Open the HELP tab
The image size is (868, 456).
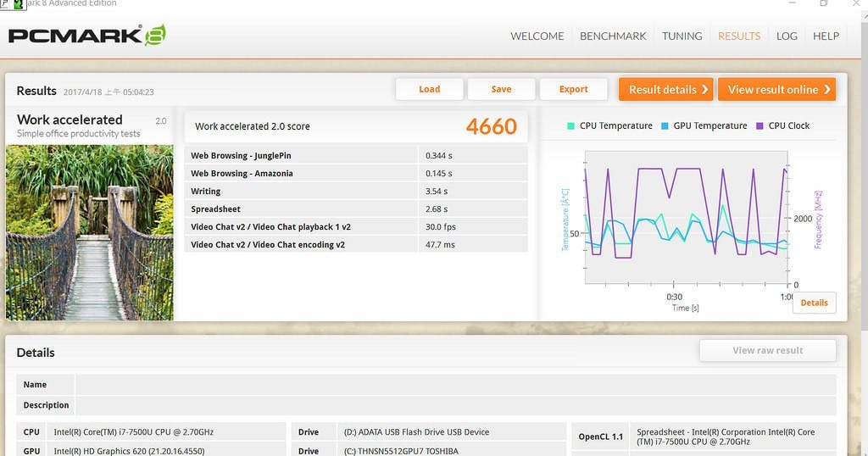pyautogui.click(x=826, y=36)
